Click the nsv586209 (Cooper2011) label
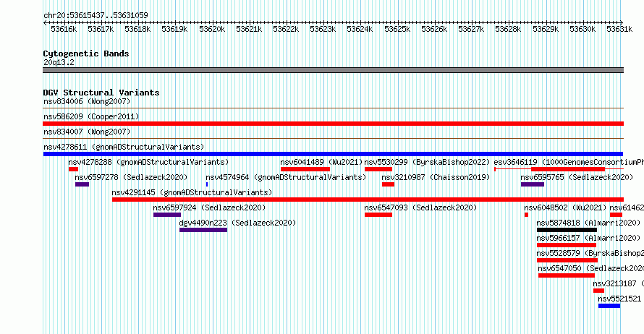This screenshot has width=644, height=334. 91,116
